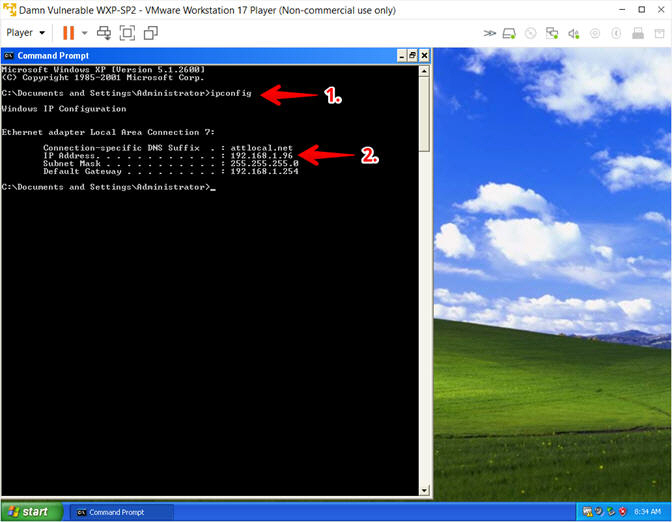Viewport: 672px width, 522px height.
Task: Click the green shield tray icon
Action: click(611, 512)
